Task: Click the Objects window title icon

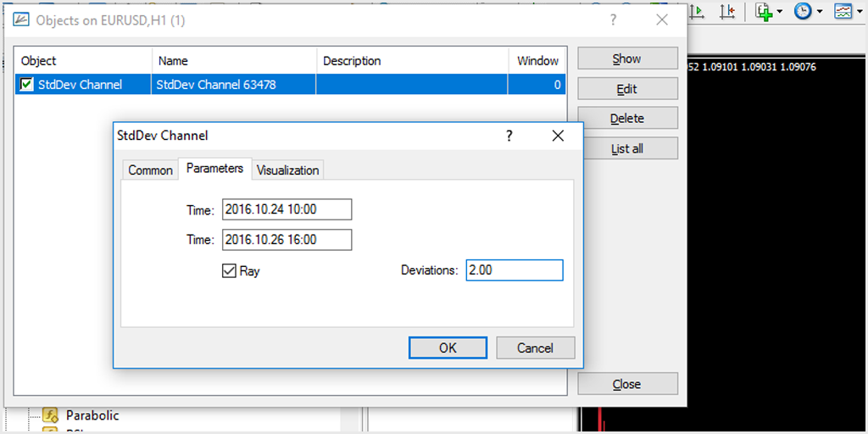Action: (20, 20)
